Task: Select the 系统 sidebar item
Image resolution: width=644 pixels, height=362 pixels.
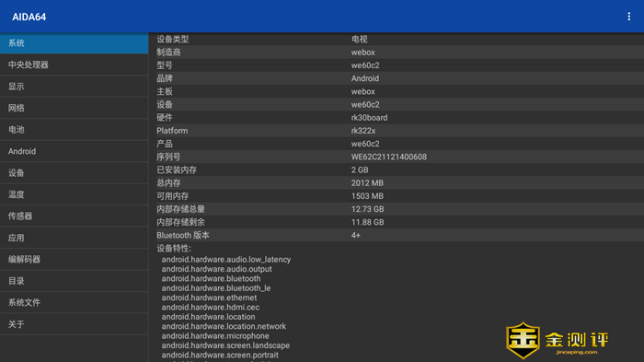Action: [74, 43]
